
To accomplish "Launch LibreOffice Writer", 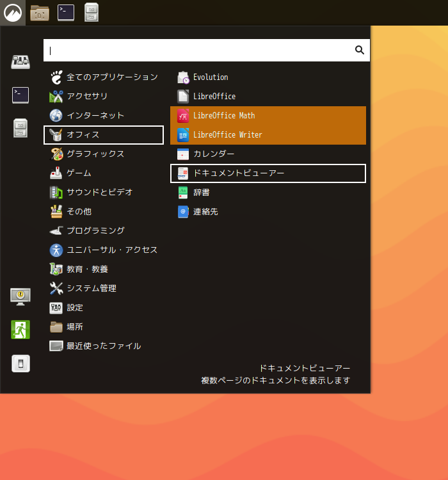I will 268,134.
